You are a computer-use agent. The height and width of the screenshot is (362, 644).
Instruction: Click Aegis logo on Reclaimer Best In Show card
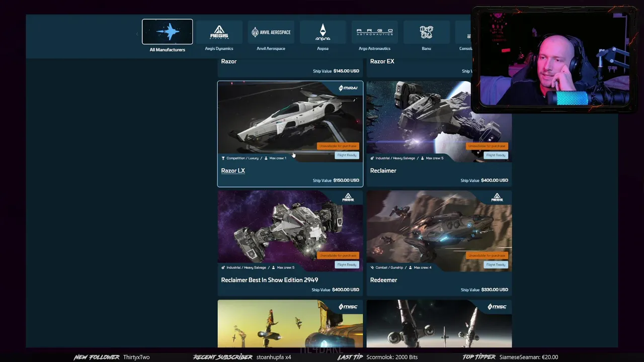point(348,197)
